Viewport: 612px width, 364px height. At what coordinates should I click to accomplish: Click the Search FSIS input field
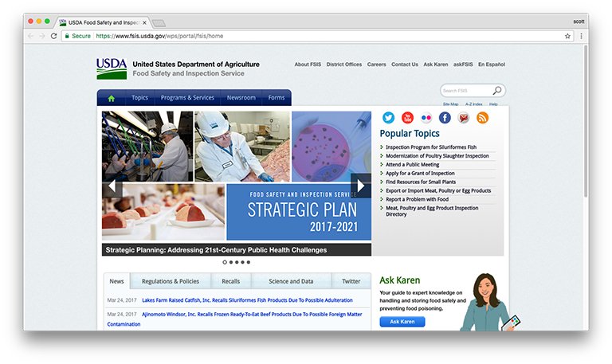pos(466,91)
